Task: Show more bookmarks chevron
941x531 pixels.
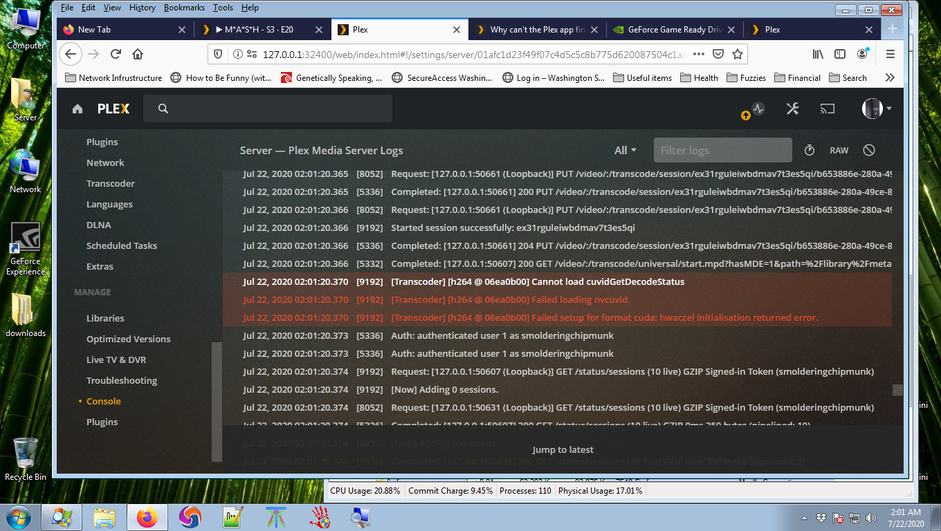Action: point(890,77)
